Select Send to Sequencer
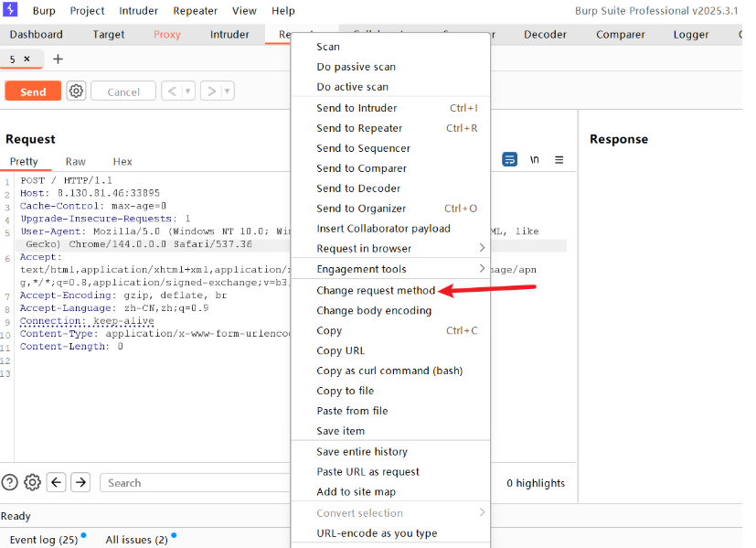 coord(390,148)
